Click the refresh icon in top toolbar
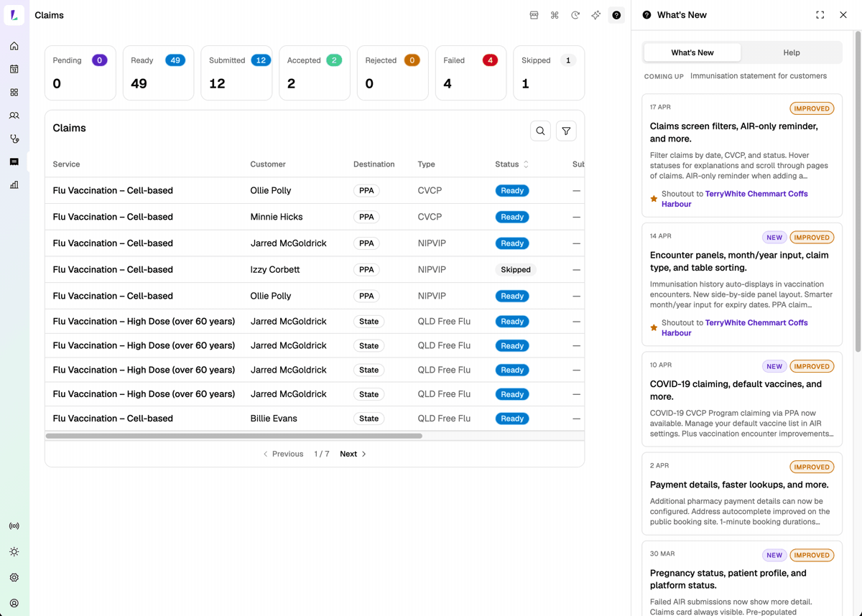862x616 pixels. (575, 15)
